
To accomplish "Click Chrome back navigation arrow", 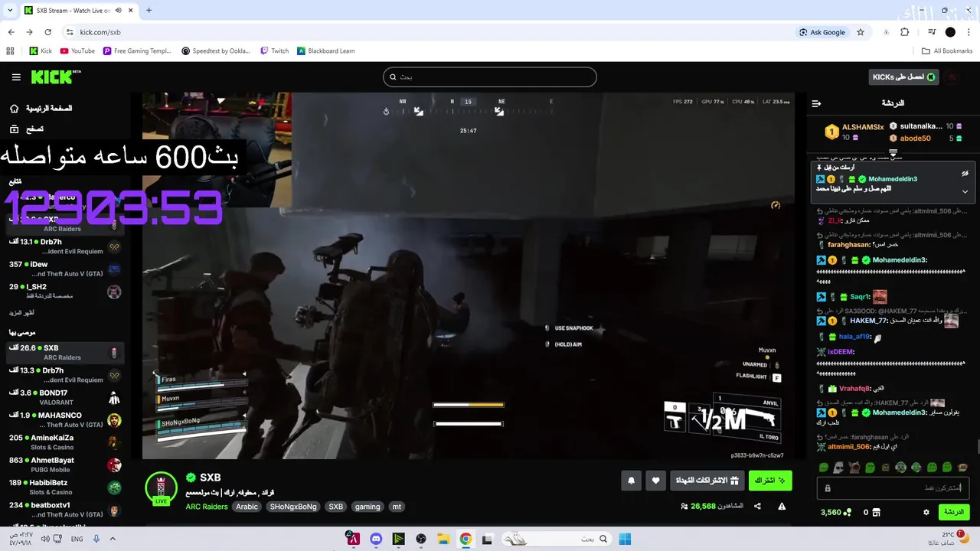I will point(11,32).
